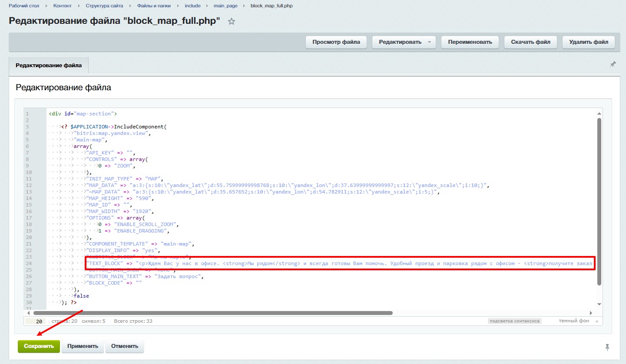Click the vertical scrollbar down arrow
Viewport: 626px width, 364px height.
[x=599, y=304]
